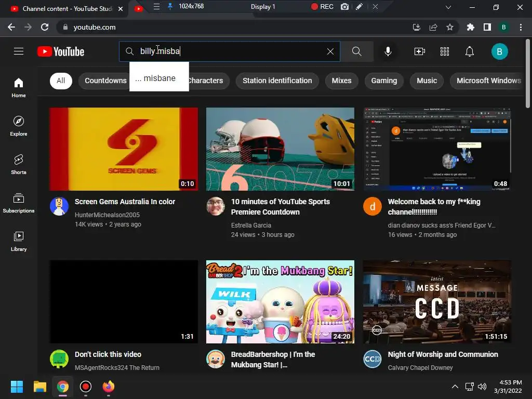Click the YouTube logo
Image resolution: width=532 pixels, height=399 pixels.
click(x=61, y=51)
